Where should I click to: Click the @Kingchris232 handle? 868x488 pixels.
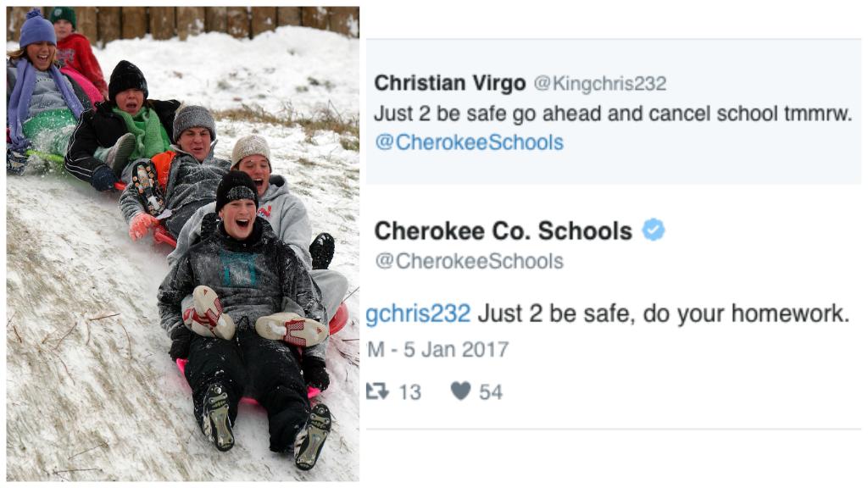(600, 84)
